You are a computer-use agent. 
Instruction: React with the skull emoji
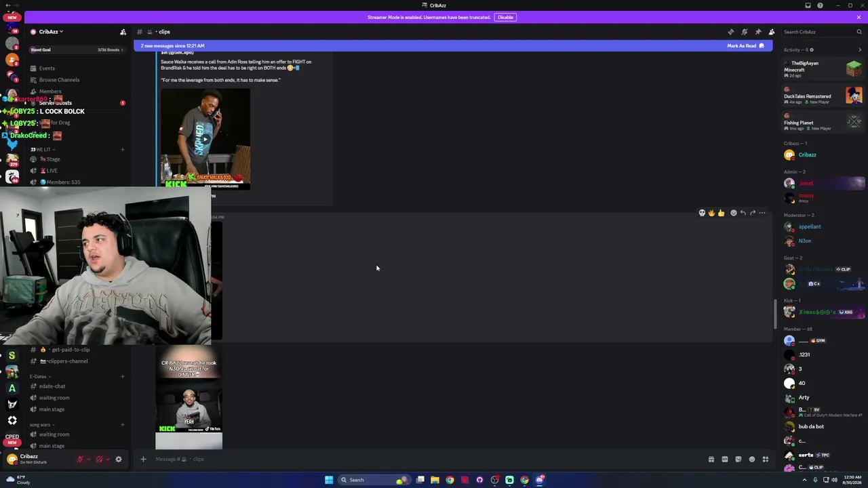coord(702,213)
